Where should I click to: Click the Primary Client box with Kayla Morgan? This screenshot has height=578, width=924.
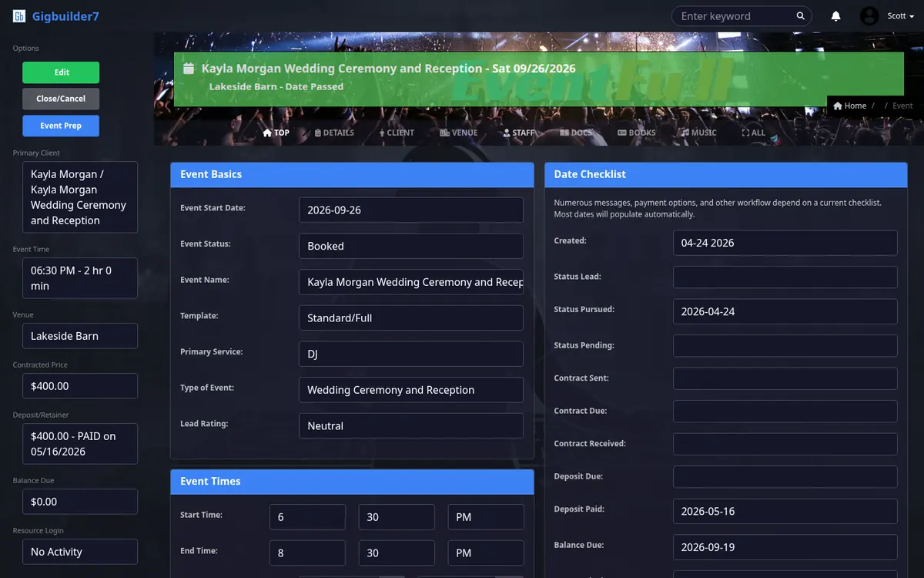[80, 197]
